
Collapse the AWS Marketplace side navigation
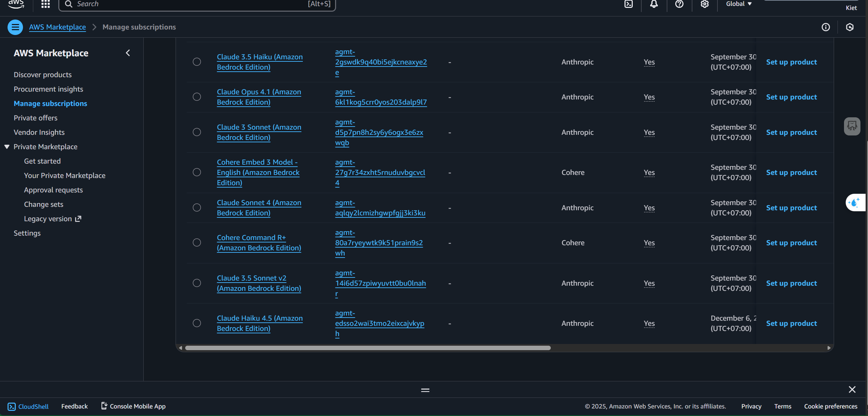128,53
